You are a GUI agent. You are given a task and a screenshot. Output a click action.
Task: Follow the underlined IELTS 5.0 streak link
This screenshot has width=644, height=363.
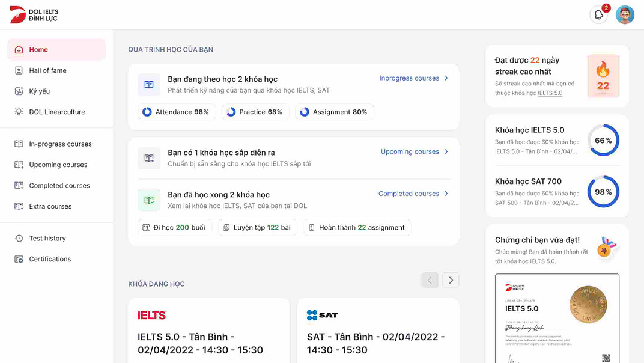click(550, 93)
